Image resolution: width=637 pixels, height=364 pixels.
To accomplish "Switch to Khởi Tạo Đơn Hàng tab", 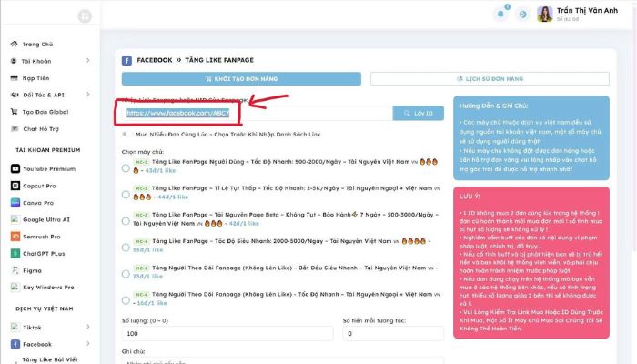I will [241, 79].
